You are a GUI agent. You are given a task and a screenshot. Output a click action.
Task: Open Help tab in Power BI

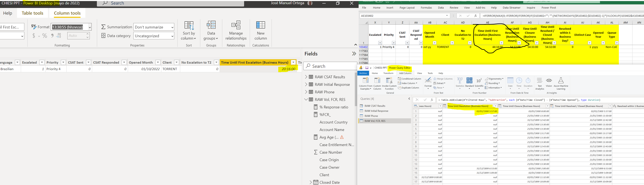pos(8,13)
